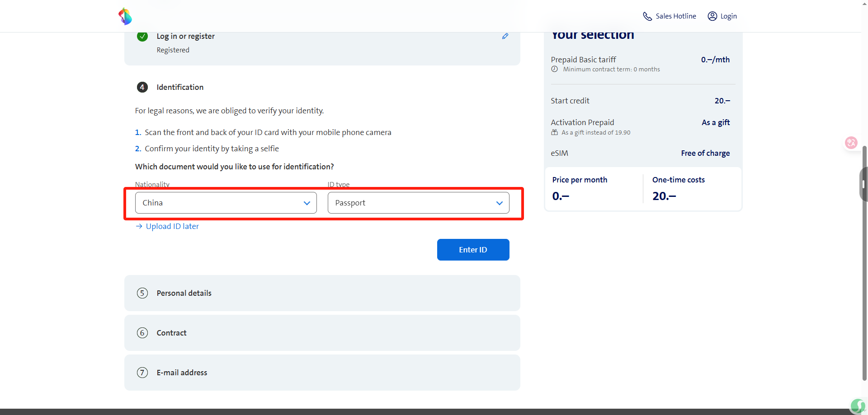
Task: Click the Swisscom logo icon
Action: pyautogui.click(x=125, y=16)
